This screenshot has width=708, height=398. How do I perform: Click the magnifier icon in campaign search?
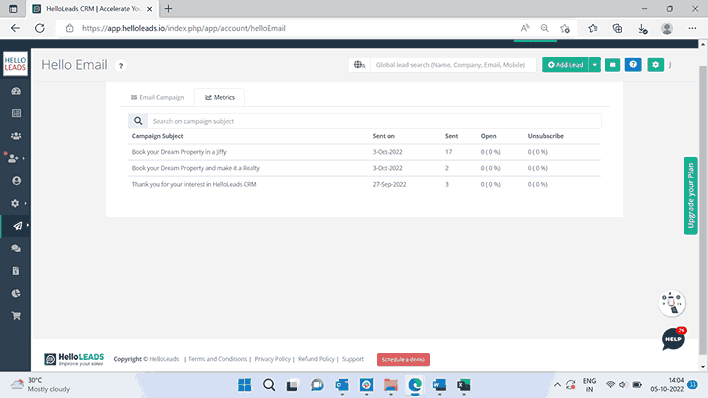[x=138, y=121]
